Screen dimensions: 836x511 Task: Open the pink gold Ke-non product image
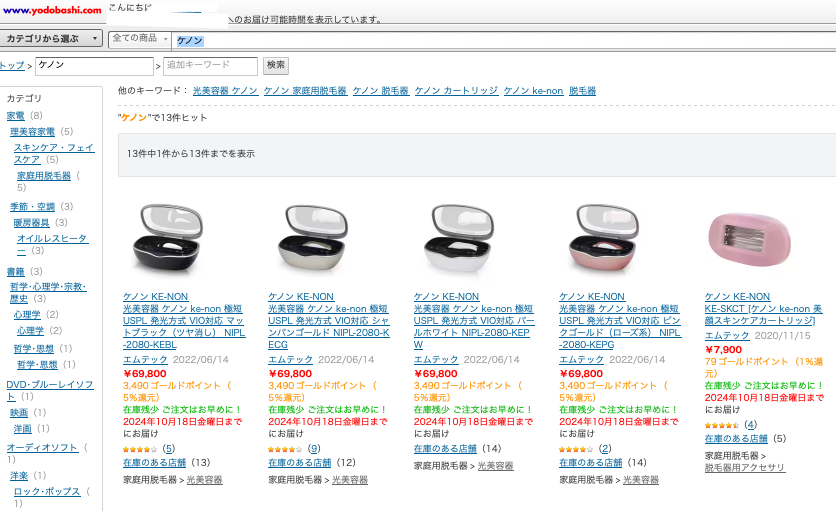pos(605,239)
